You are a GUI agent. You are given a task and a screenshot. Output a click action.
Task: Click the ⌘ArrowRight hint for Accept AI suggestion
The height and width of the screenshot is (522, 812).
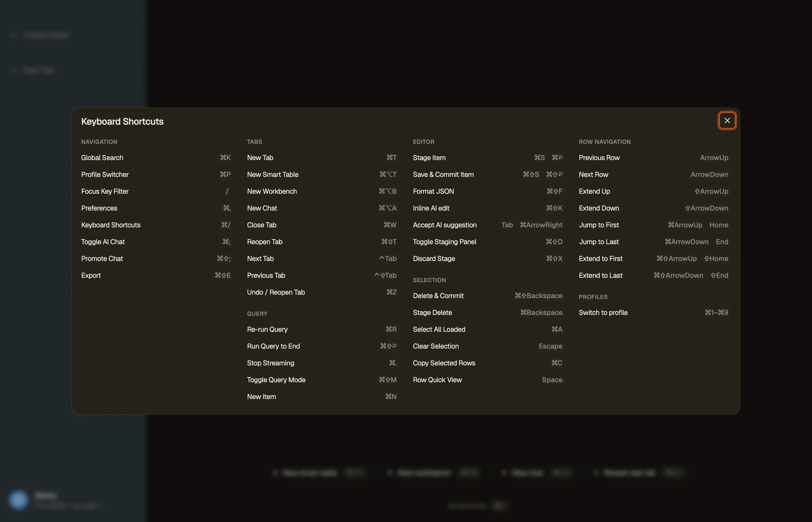541,225
